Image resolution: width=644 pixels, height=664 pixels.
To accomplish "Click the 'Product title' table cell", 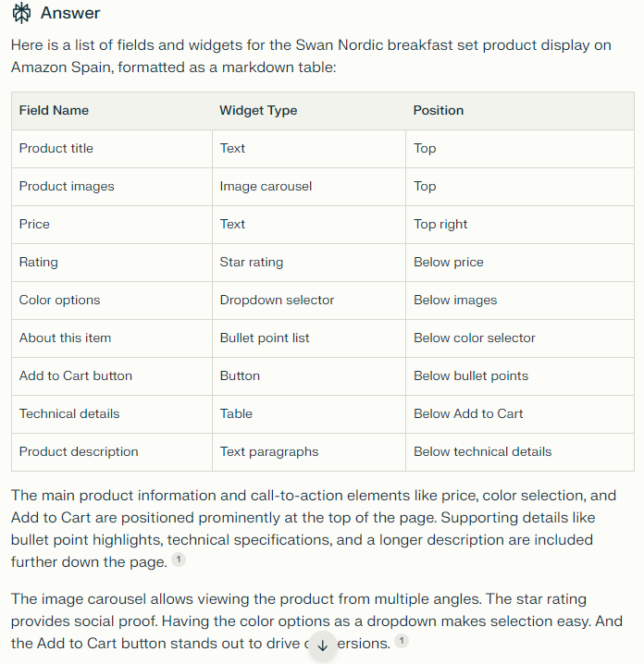I will pos(56,148).
